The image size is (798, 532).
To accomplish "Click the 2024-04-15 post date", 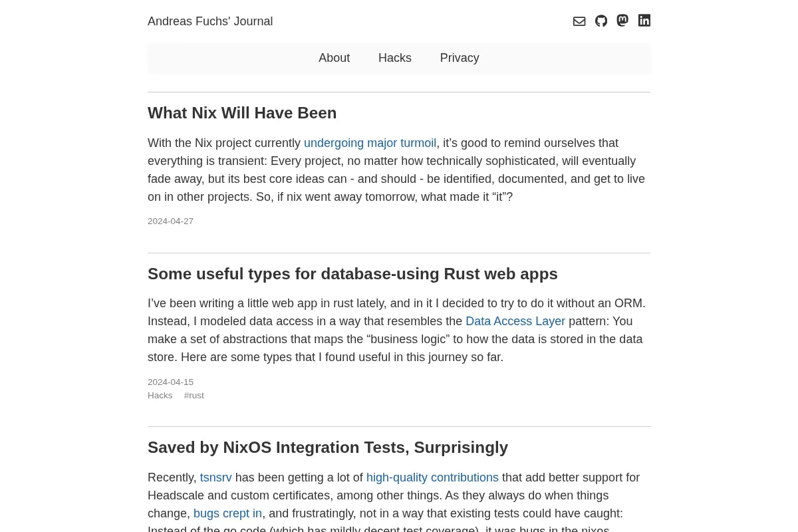I will (x=170, y=382).
